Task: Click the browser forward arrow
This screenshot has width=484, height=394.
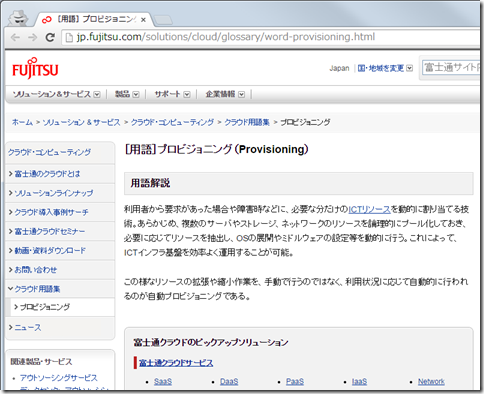Action: pos(32,37)
